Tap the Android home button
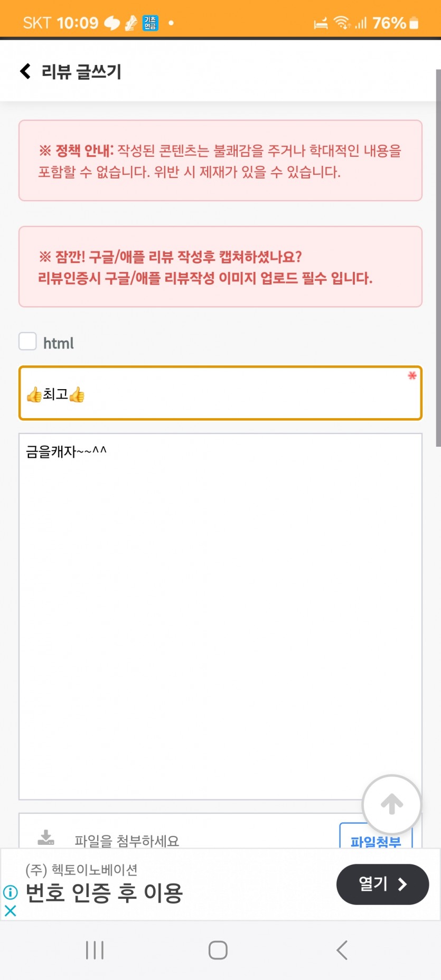This screenshot has height=980, width=441. click(x=218, y=950)
